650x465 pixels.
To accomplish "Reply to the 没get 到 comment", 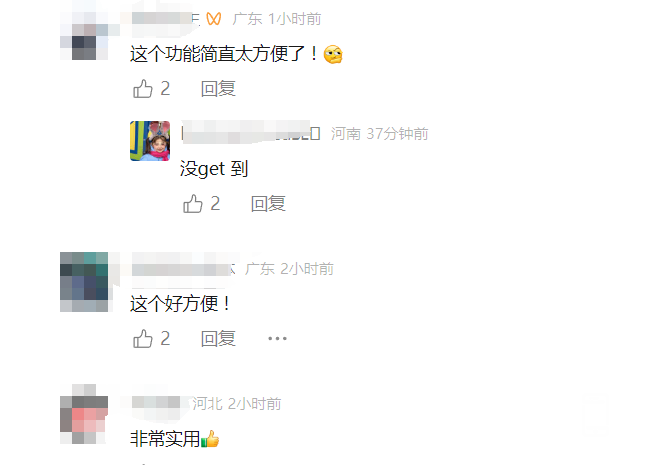I will click(x=268, y=203).
